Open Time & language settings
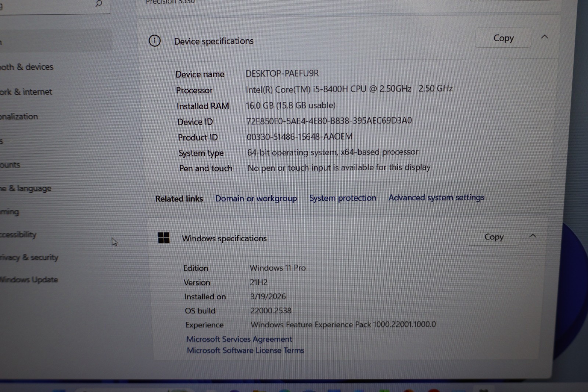 (25, 188)
